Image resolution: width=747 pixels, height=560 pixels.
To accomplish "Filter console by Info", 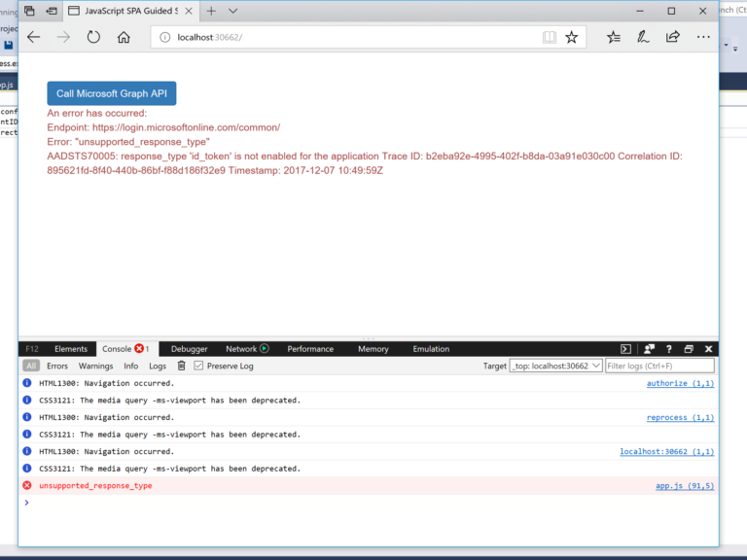I will click(131, 366).
